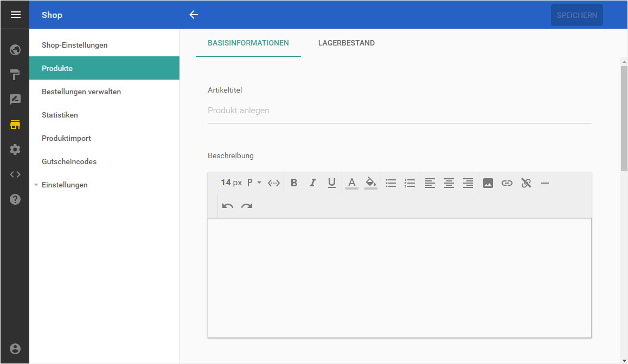Screen dimensions: 628x364
Task: Open Statistiken page
Action: 104,115
